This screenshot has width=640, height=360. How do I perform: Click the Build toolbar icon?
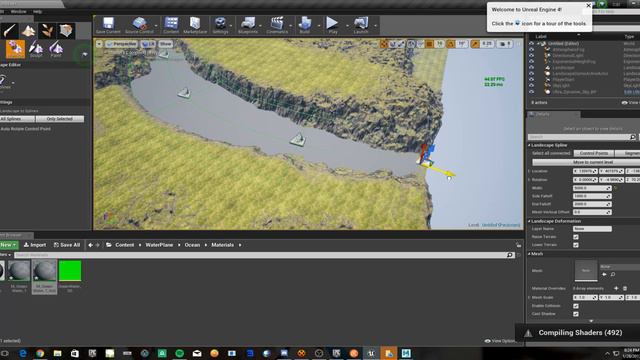[x=305, y=25]
